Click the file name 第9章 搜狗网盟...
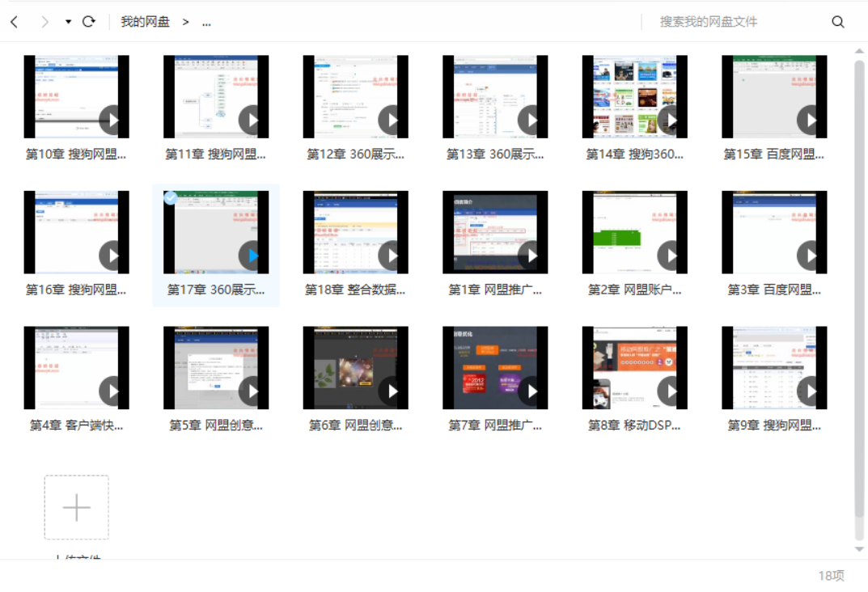The height and width of the screenshot is (592, 868). click(774, 425)
